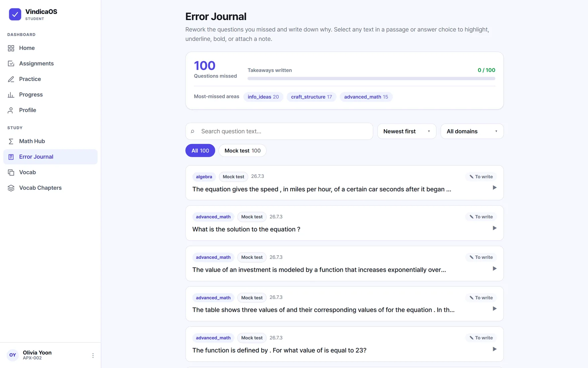The height and width of the screenshot is (368, 588).
Task: Click 'What is the solution to the equation' text
Action: click(246, 229)
